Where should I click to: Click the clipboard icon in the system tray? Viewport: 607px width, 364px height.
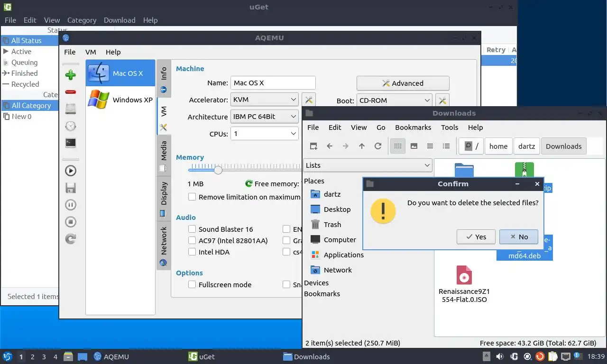point(553,356)
